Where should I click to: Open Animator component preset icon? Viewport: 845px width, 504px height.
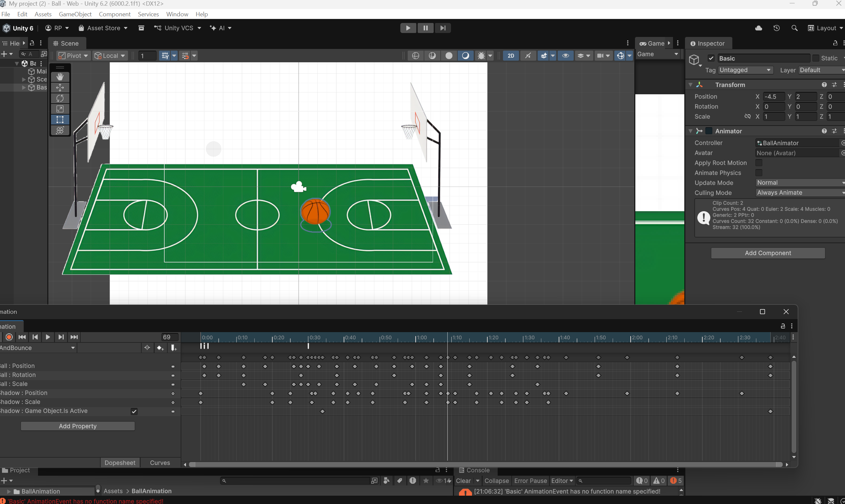834,131
